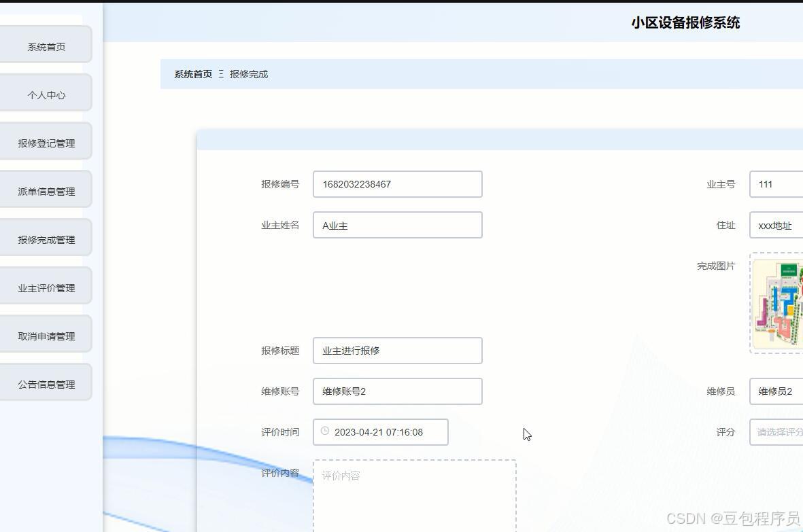Select 业主评价管理 from the left panel

point(46,285)
